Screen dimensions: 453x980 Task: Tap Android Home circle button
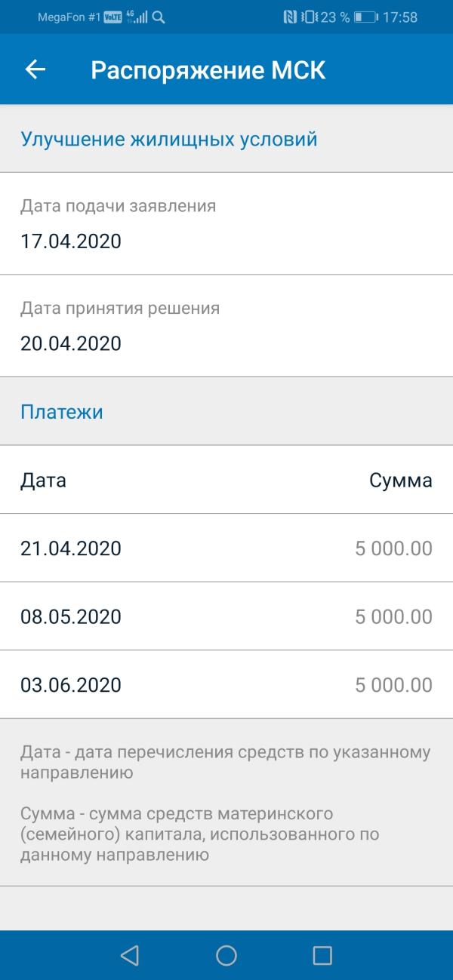coord(226,955)
